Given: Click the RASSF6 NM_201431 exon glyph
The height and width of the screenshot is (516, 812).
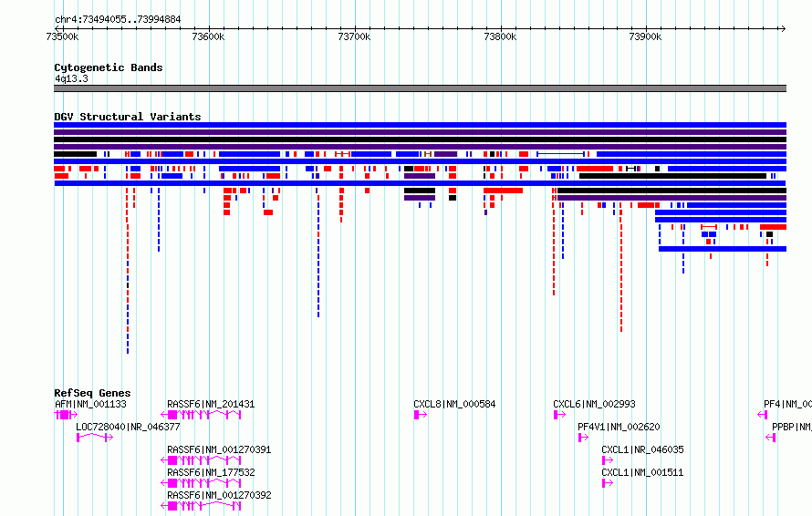Looking at the screenshot, I should click(201, 415).
